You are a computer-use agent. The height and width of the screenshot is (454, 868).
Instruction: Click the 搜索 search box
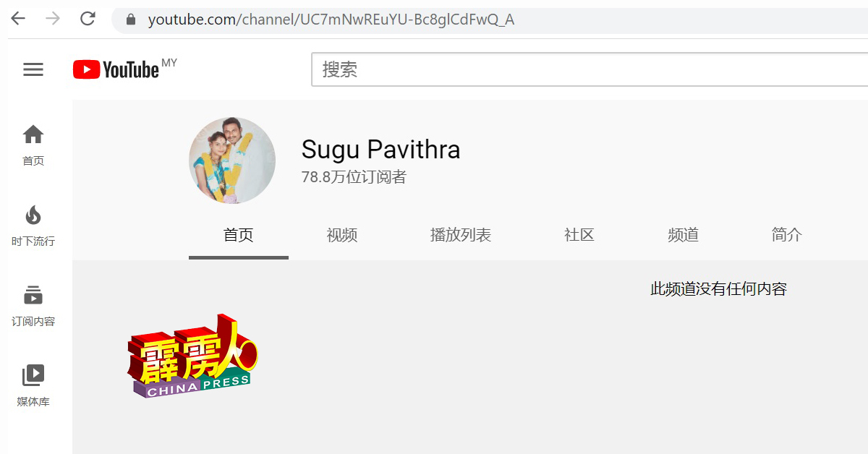click(x=590, y=69)
